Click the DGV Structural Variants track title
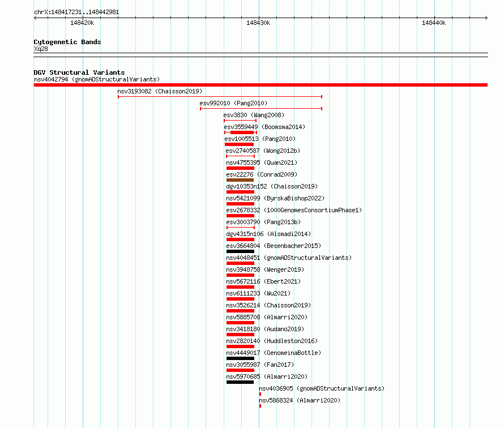The image size is (504, 428). point(79,72)
